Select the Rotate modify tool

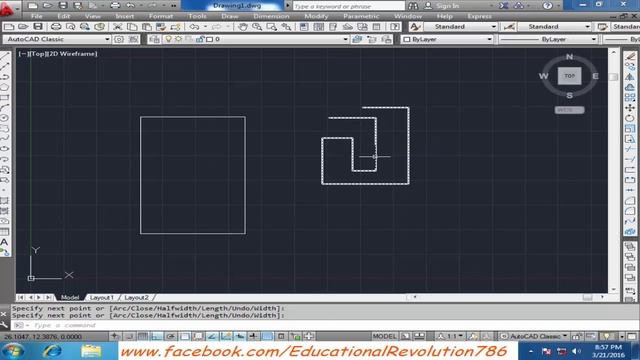[630, 118]
